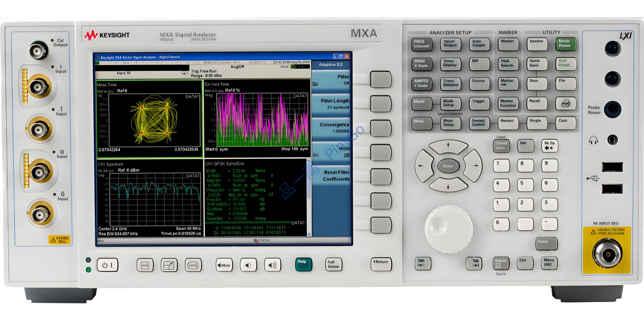Tap the Full Screen key
This screenshot has height=322, width=644.
[334, 264]
